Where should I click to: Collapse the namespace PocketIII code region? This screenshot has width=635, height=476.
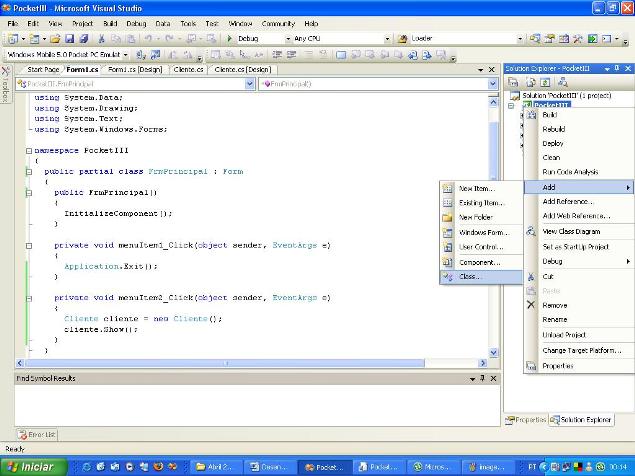pyautogui.click(x=29, y=151)
